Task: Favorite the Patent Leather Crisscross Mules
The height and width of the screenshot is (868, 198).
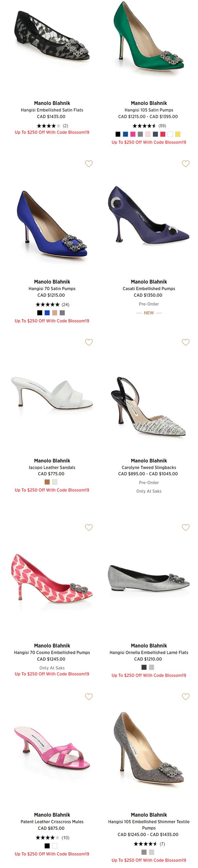Action: click(89, 696)
